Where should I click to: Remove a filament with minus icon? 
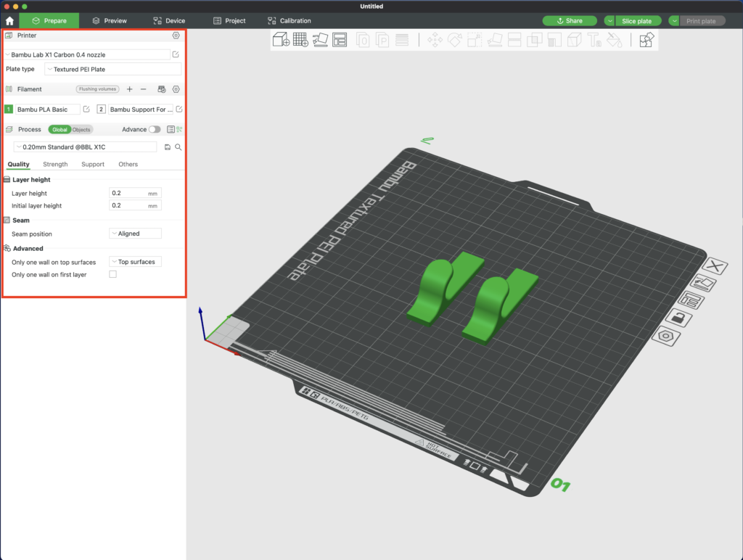click(x=143, y=89)
